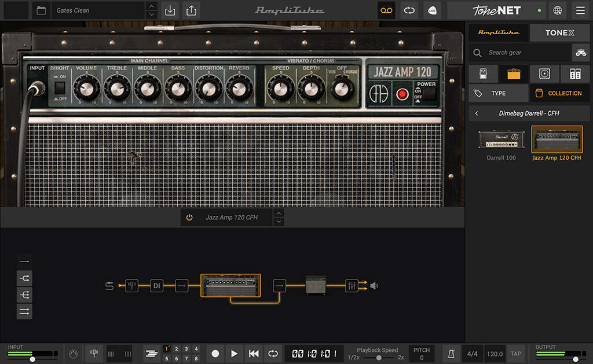Adjust the Playback Speed slider
This screenshot has width=593, height=364.
click(x=378, y=358)
